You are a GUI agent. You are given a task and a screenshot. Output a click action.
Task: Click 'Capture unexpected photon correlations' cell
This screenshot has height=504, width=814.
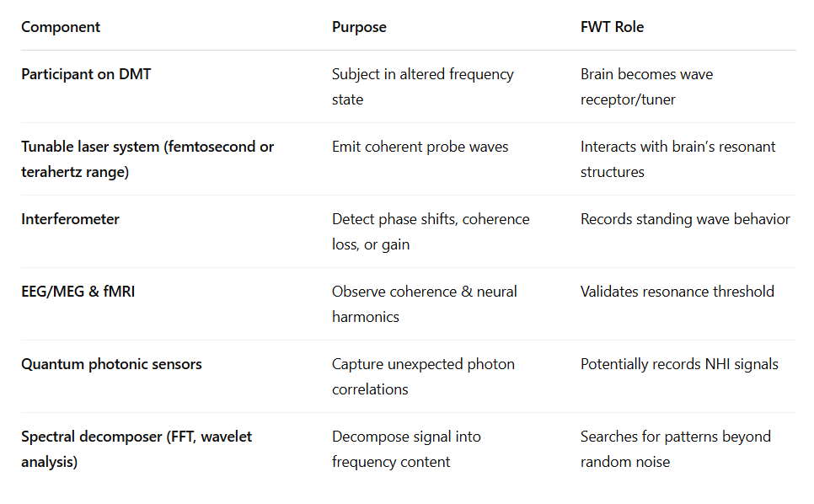424,377
